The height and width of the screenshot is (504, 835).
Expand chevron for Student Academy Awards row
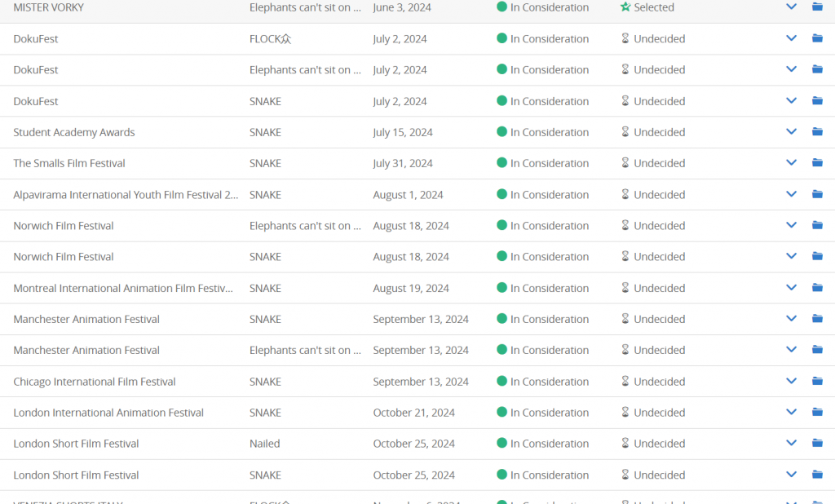[791, 131]
